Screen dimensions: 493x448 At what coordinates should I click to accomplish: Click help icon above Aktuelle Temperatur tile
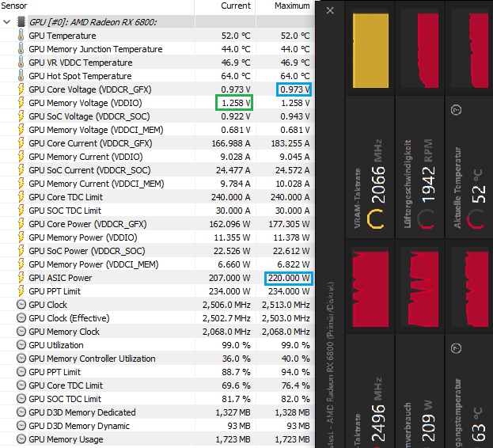click(457, 110)
